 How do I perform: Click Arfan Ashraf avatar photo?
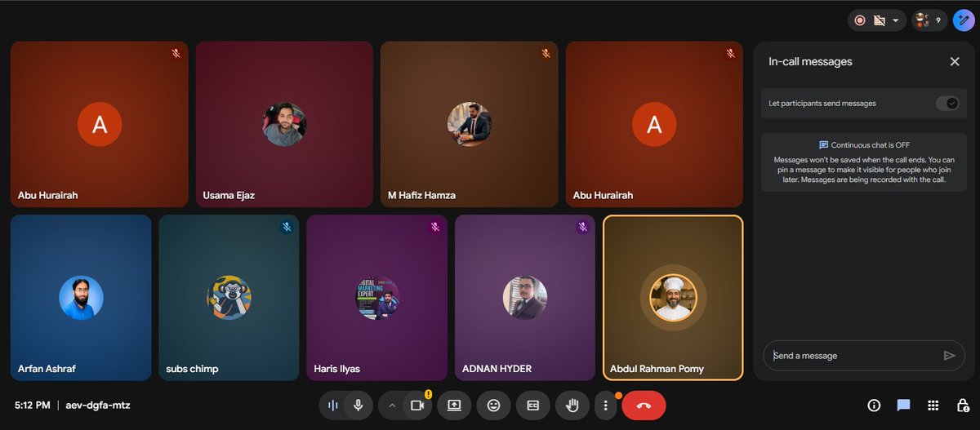(81, 298)
